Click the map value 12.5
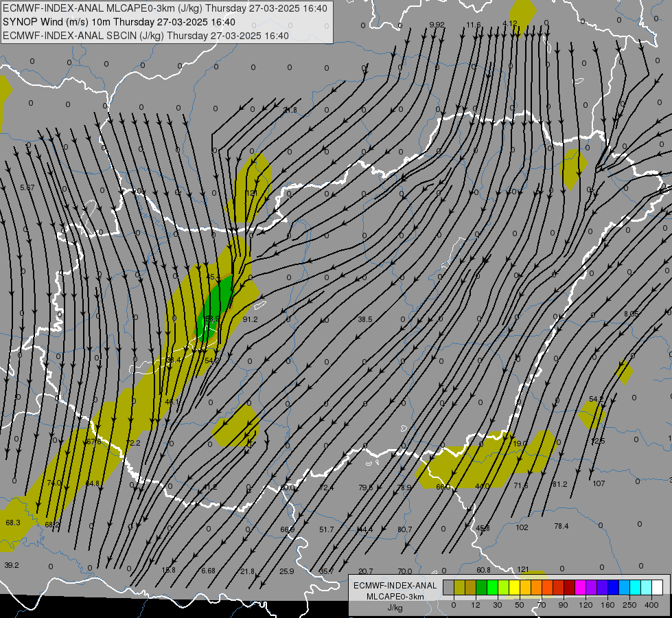Screen dimensions: 672x618 tap(598, 441)
